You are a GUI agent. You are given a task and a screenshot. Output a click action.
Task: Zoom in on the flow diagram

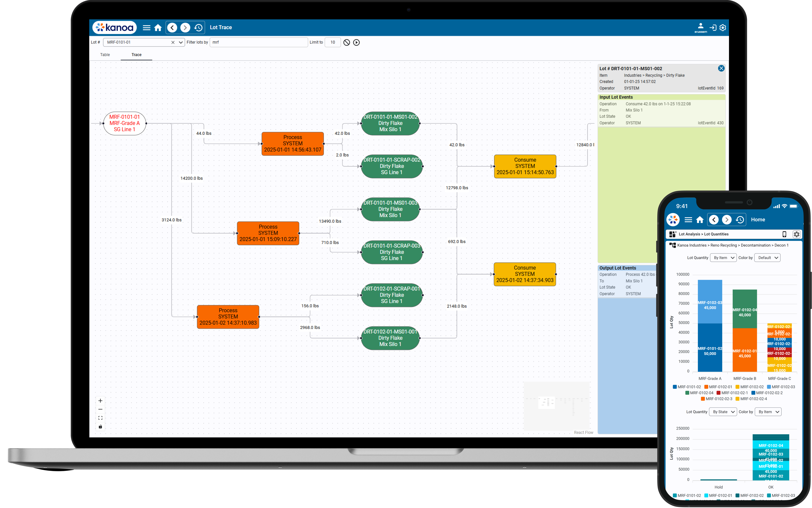coord(100,400)
